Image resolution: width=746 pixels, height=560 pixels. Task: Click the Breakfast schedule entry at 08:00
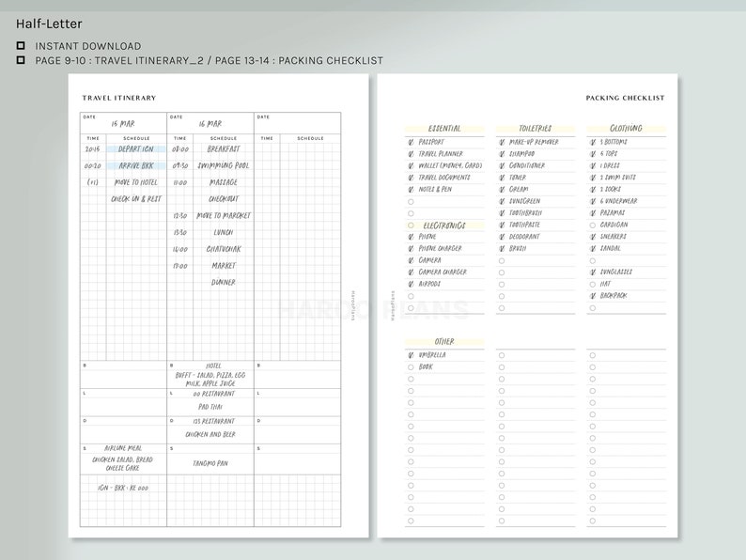(x=223, y=148)
